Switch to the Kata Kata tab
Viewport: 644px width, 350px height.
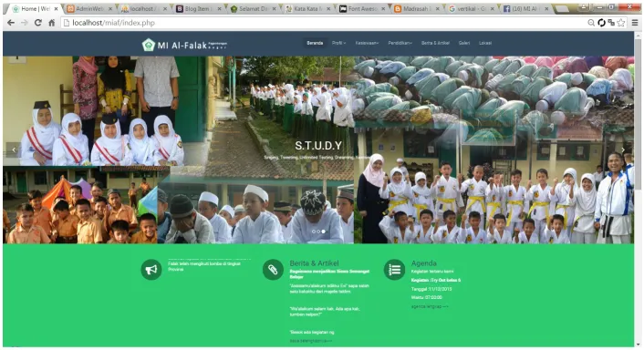pyautogui.click(x=306, y=8)
